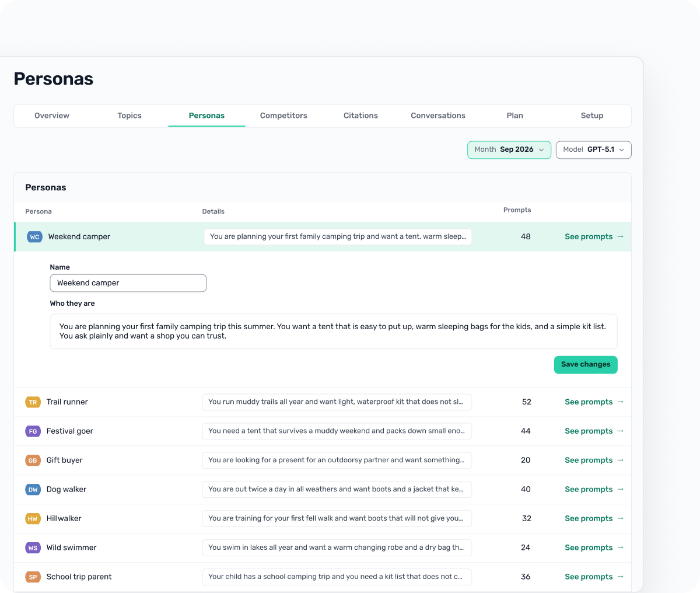Image resolution: width=700 pixels, height=593 pixels.
Task: See prompts for Trail runner
Action: [x=594, y=402]
